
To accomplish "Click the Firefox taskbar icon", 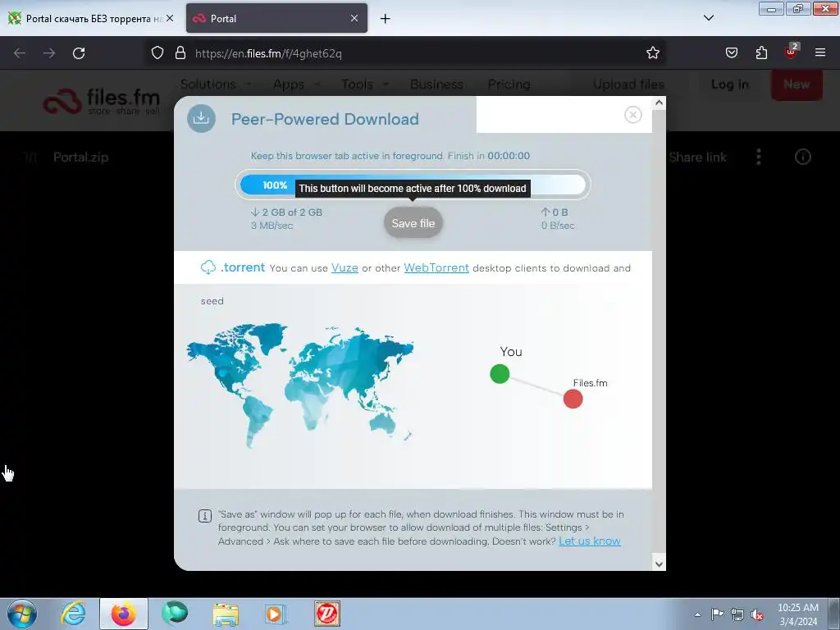I will (124, 614).
